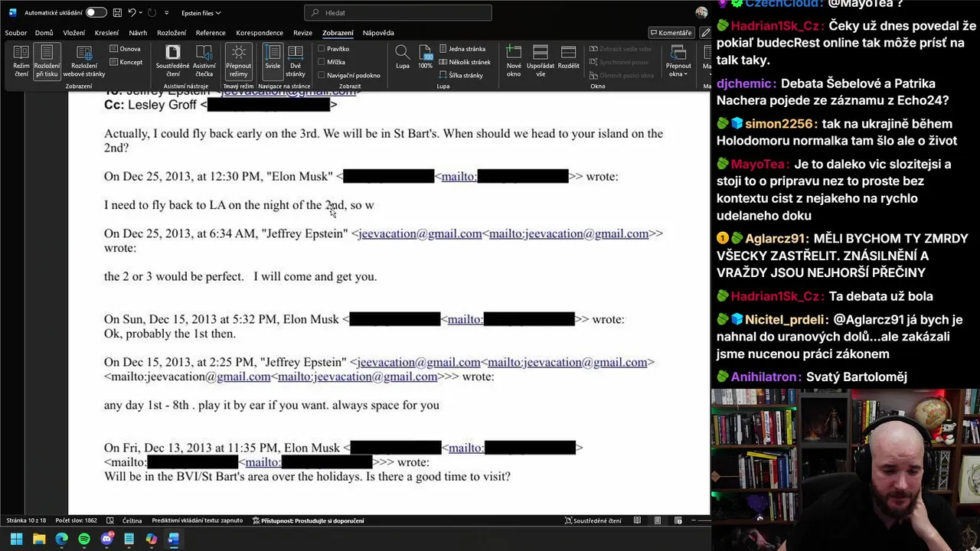
Task: Click Počet slov: 1862 word count
Action: [76, 520]
